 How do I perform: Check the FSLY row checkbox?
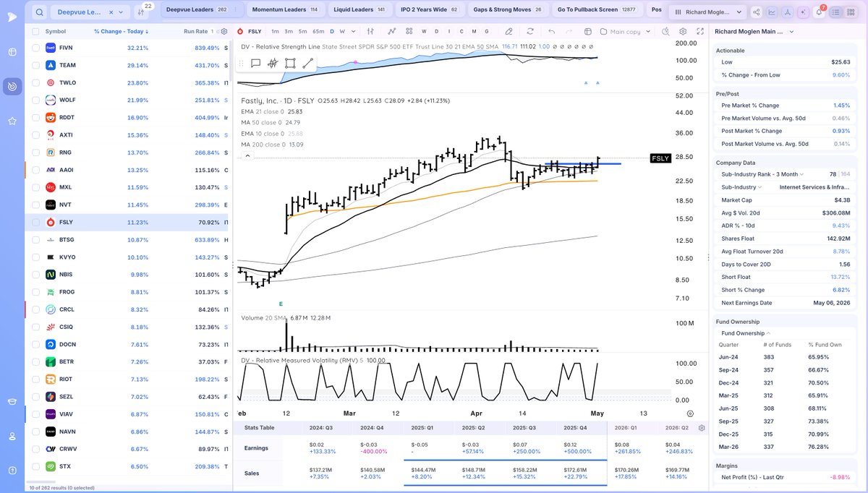coord(35,223)
